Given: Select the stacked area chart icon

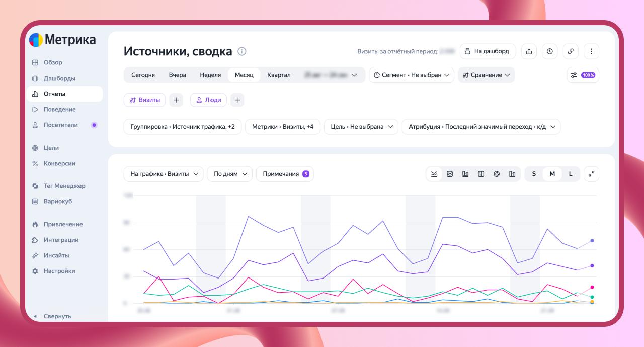Looking at the screenshot, I should [450, 174].
